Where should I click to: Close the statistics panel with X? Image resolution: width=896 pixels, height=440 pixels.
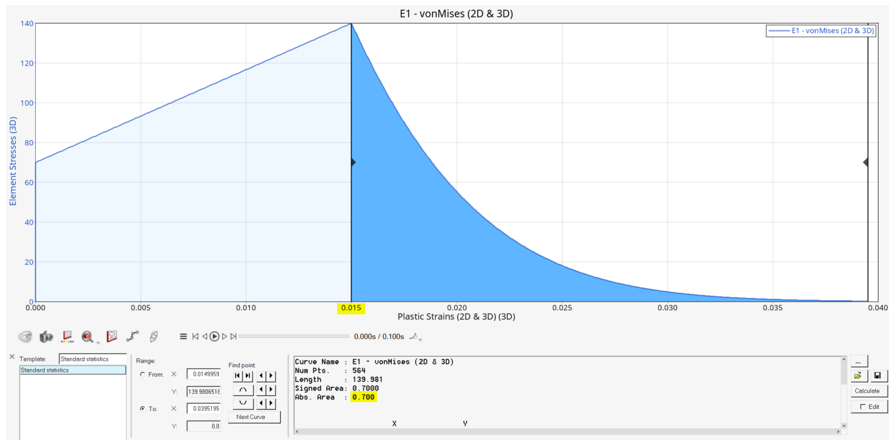[x=12, y=357]
